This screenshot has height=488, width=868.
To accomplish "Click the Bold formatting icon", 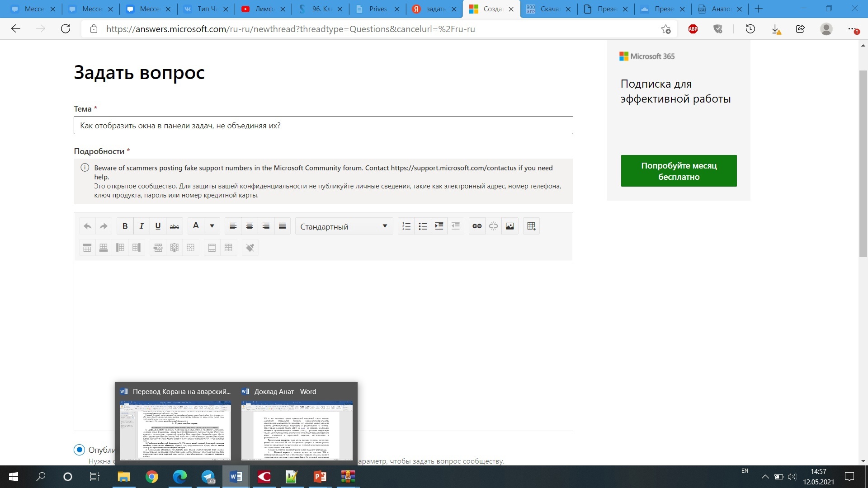I will coord(125,226).
